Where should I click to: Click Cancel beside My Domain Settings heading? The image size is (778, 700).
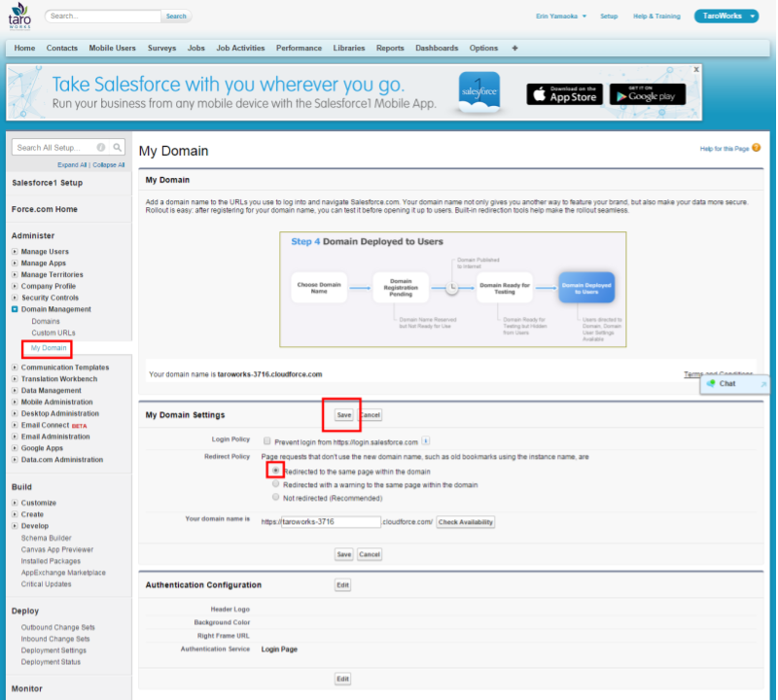click(x=370, y=415)
